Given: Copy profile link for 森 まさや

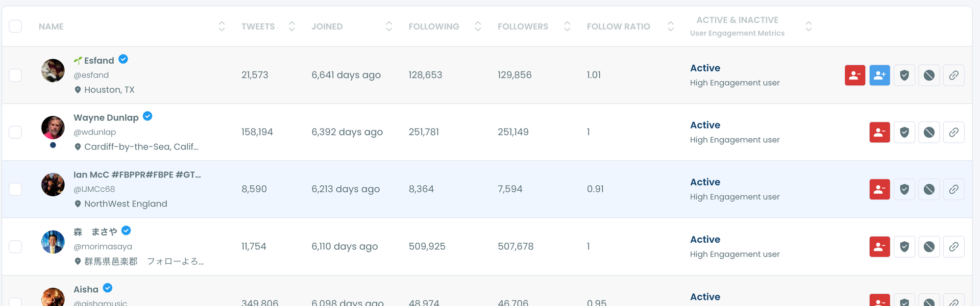Looking at the screenshot, I should coord(954,246).
